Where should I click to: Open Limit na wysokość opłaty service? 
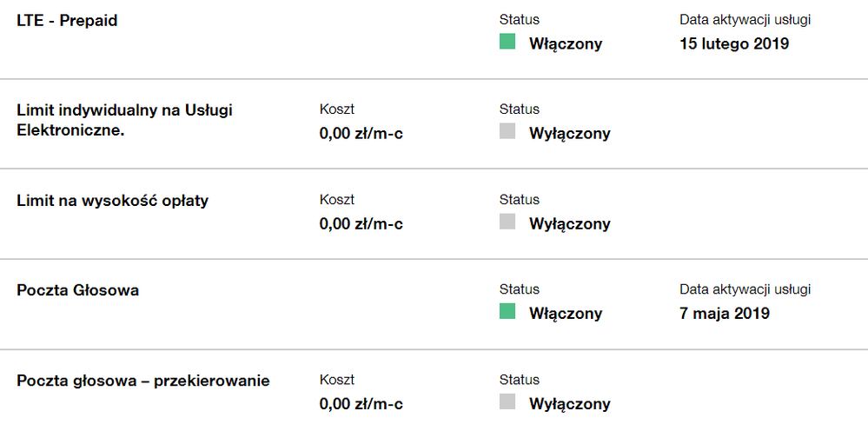[112, 201]
